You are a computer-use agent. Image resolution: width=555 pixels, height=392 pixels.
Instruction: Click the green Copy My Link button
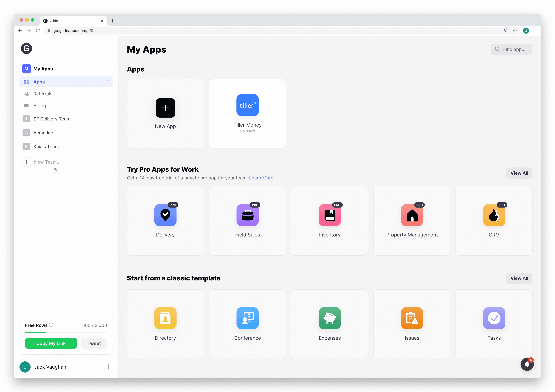(51, 343)
